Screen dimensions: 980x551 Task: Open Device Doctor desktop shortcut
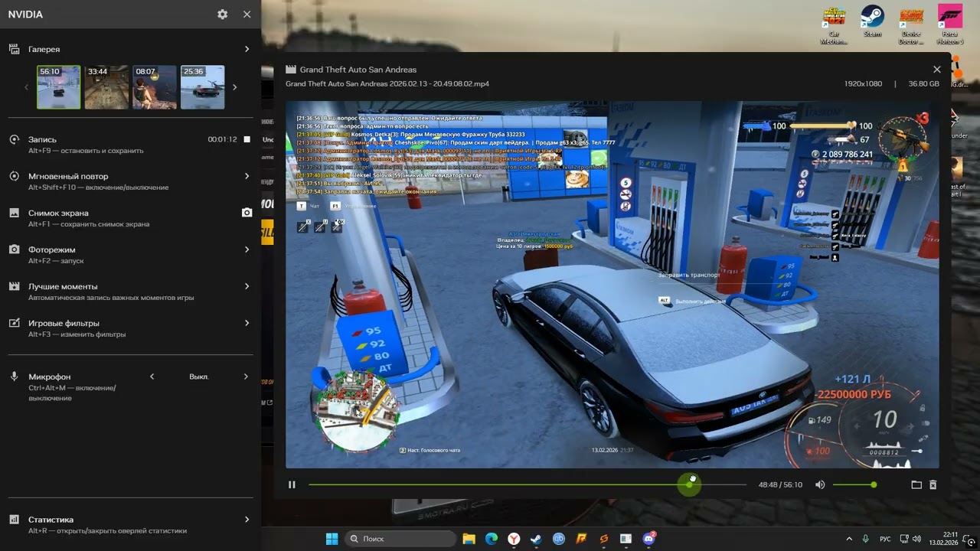(x=911, y=24)
